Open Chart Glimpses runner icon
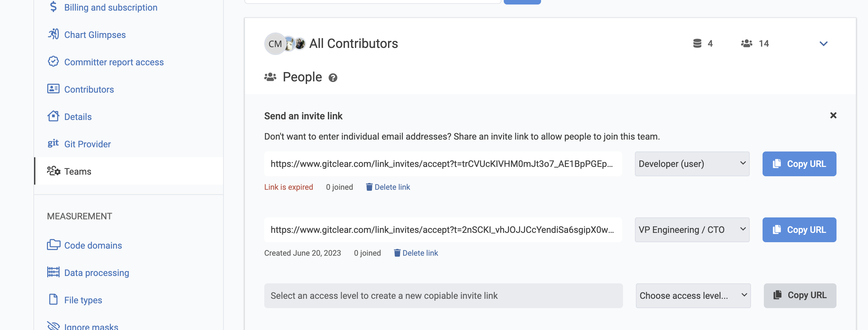Screen dimensions: 868x330 [53, 34]
